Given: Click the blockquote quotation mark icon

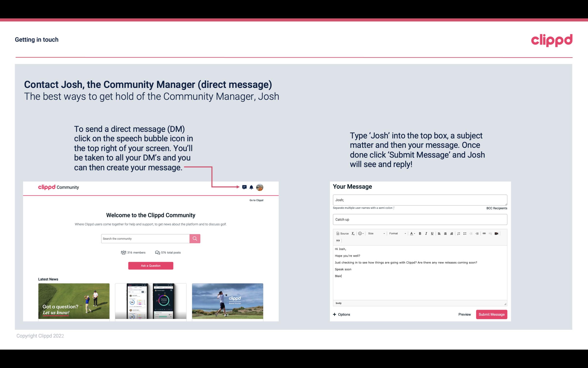Looking at the screenshot, I should pyautogui.click(x=337, y=241).
